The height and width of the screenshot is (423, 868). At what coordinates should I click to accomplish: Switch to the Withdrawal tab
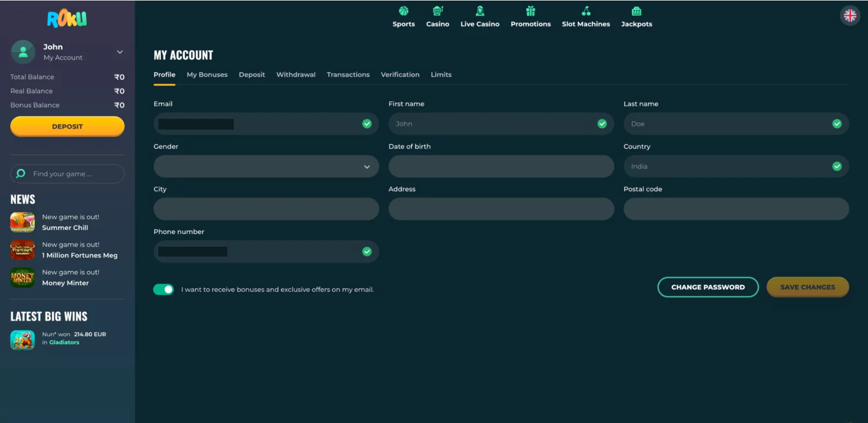(x=296, y=75)
